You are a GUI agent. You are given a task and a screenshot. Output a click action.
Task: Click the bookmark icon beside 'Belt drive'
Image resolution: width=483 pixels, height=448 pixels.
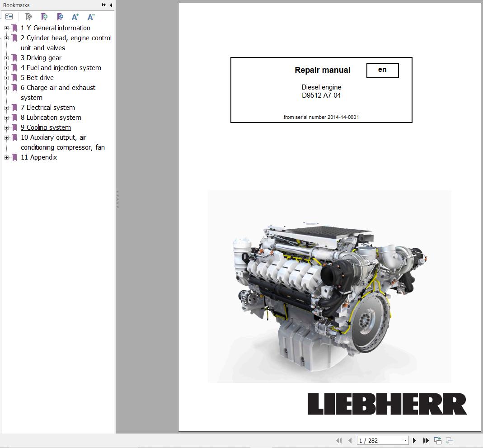click(x=14, y=78)
